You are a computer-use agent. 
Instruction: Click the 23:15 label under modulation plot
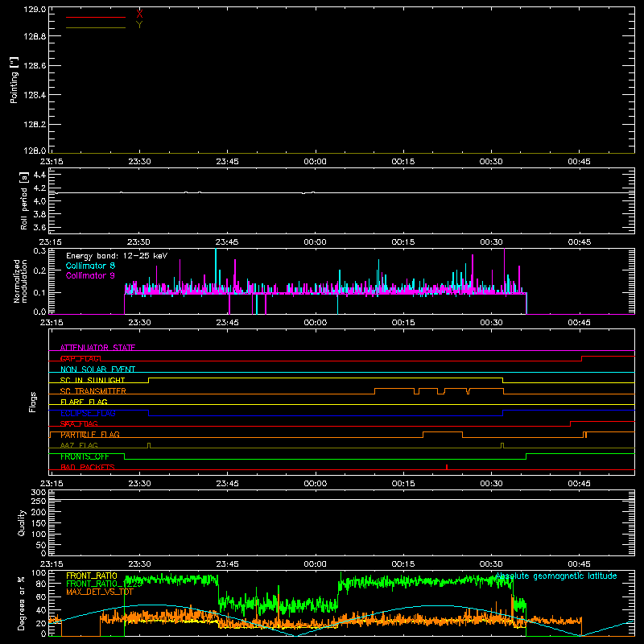[52, 323]
